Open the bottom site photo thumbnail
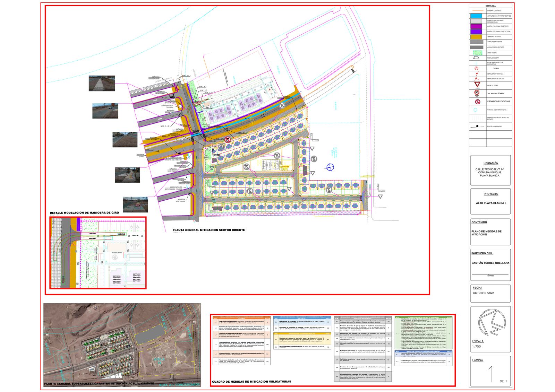This screenshot has width=555, height=392. [x=135, y=204]
